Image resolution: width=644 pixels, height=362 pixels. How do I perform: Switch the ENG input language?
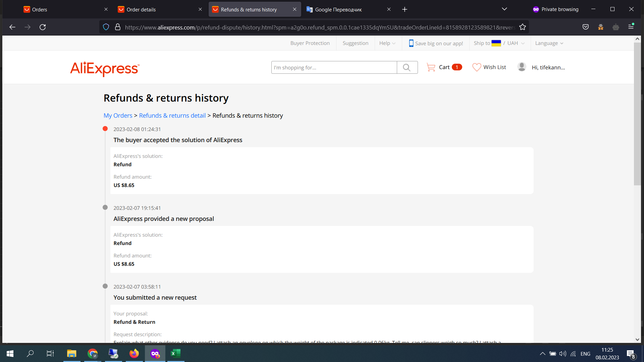point(585,354)
